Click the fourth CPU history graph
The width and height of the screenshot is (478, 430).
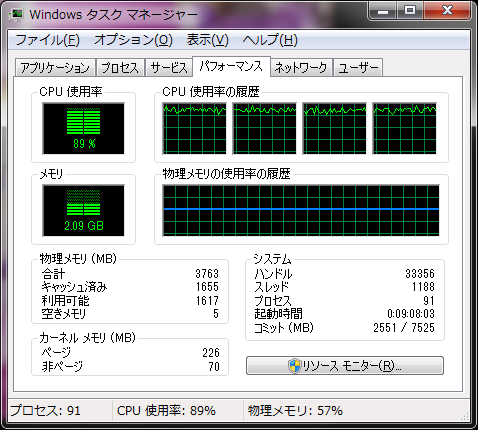tap(404, 128)
